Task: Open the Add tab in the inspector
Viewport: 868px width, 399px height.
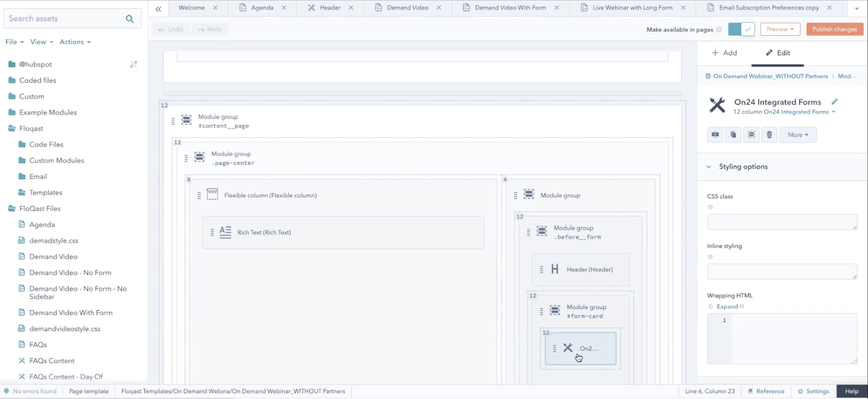Action: [724, 53]
